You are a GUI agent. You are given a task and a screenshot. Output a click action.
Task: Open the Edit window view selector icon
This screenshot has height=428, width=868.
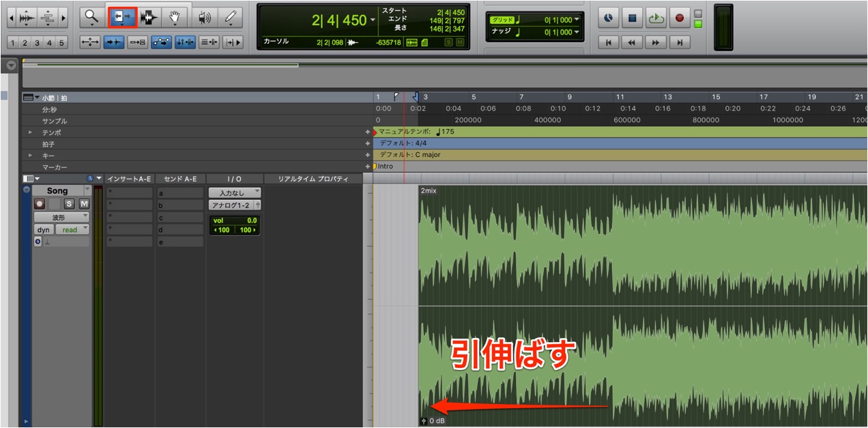pos(28,179)
